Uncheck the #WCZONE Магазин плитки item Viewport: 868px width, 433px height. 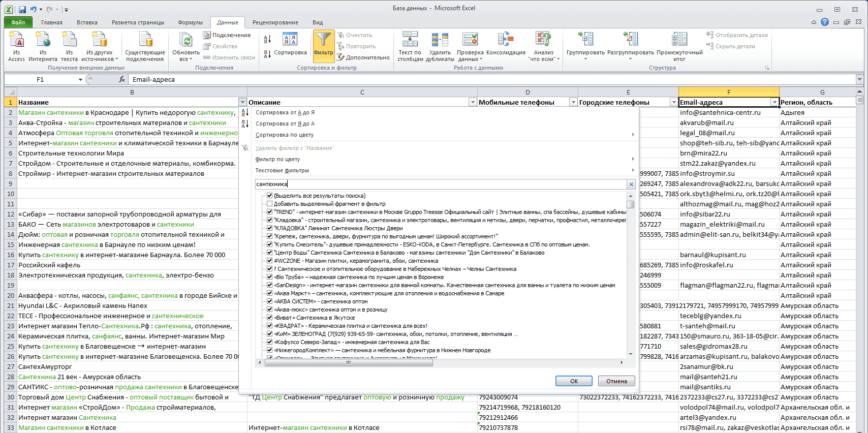coord(270,261)
